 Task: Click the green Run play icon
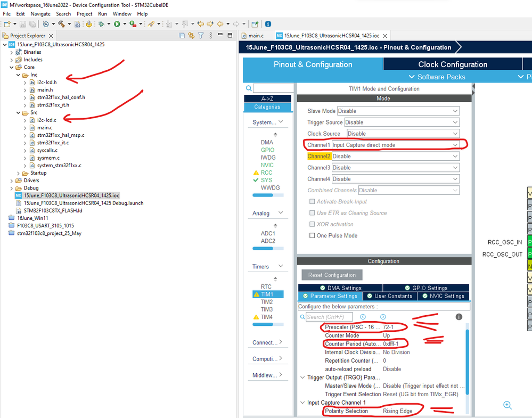[x=117, y=24]
